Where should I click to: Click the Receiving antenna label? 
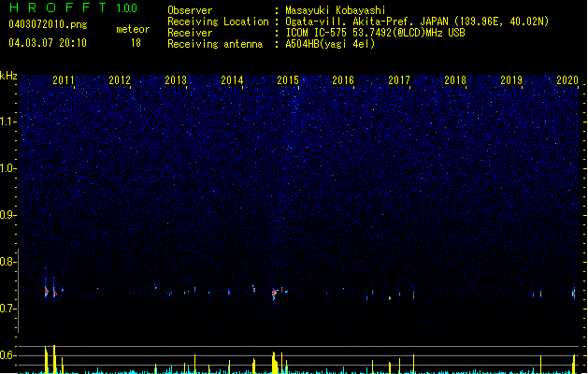(215, 44)
